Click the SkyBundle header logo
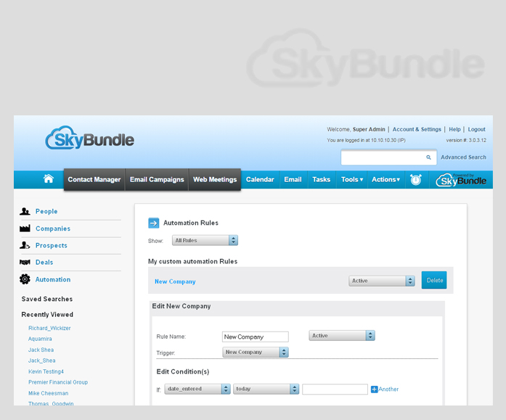The height and width of the screenshot is (420, 506). click(90, 138)
